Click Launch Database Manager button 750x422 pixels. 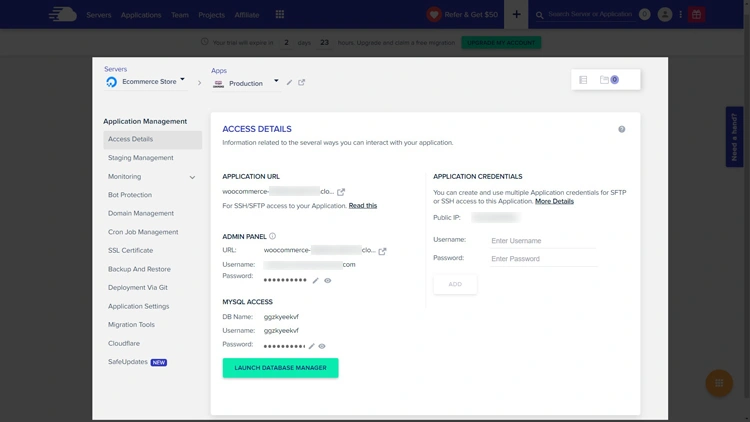(280, 368)
